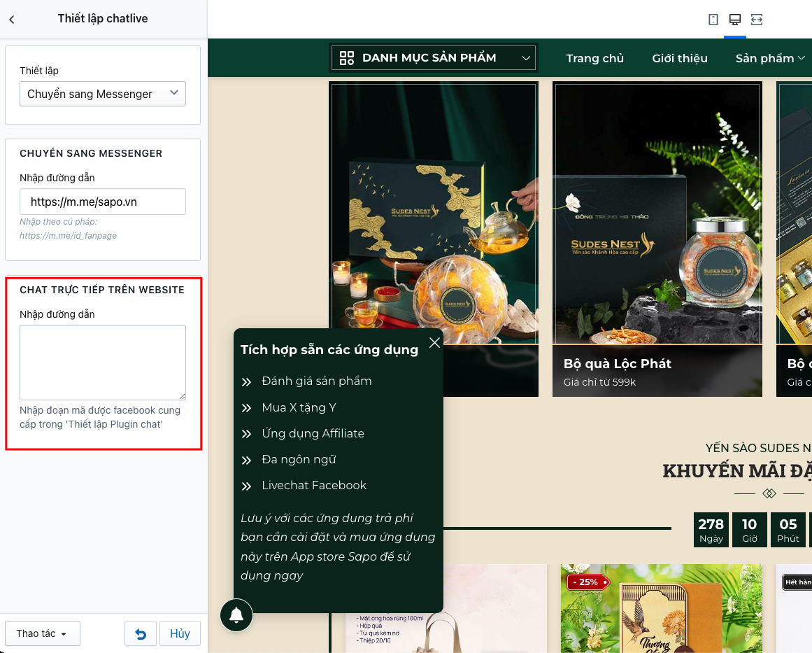Click the CHAT TRỰC TIẾP TRÊN WEBSITE heading
Image resolution: width=812 pixels, height=653 pixels.
coord(102,290)
